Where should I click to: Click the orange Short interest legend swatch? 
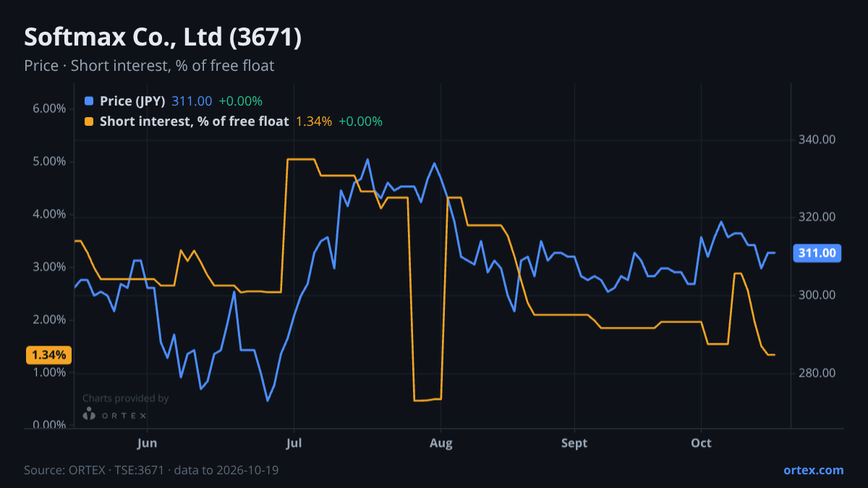[89, 121]
